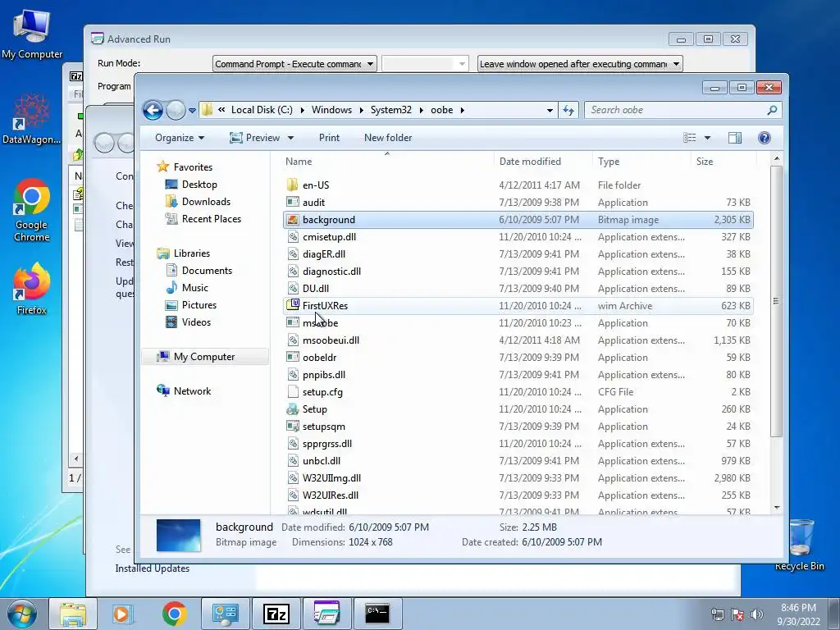Select the setupsqm application icon
The image size is (840, 630).
pos(293,427)
